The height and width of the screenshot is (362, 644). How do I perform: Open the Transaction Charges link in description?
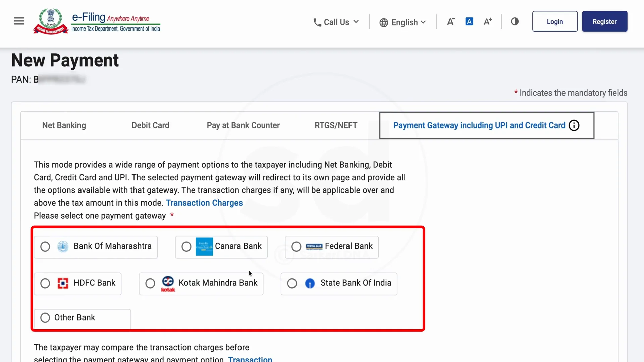[204, 203]
